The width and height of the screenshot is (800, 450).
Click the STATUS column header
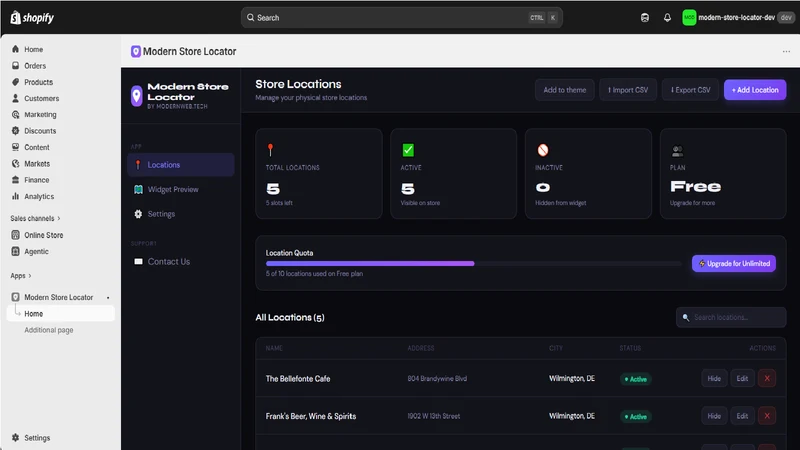click(630, 348)
